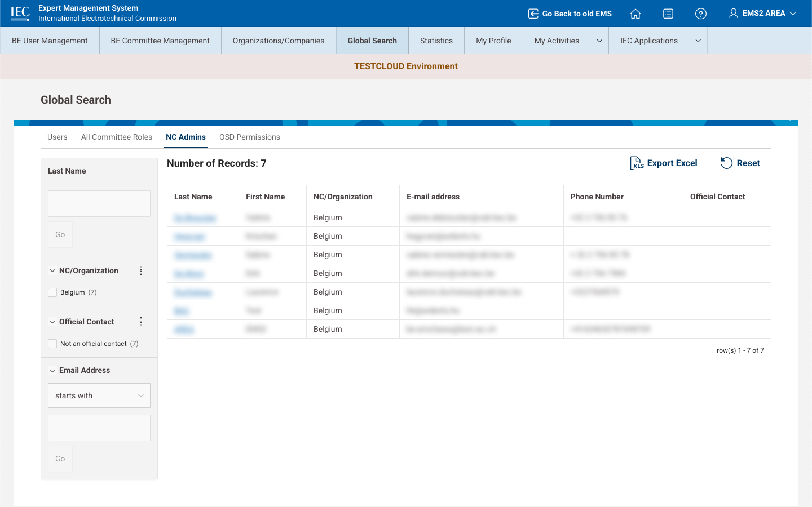Click Go under the Last Name filter
The image size is (812, 507).
(60, 234)
